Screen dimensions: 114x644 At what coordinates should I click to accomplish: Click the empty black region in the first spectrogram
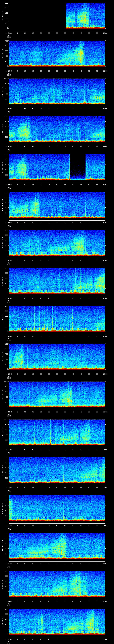point(37,16)
